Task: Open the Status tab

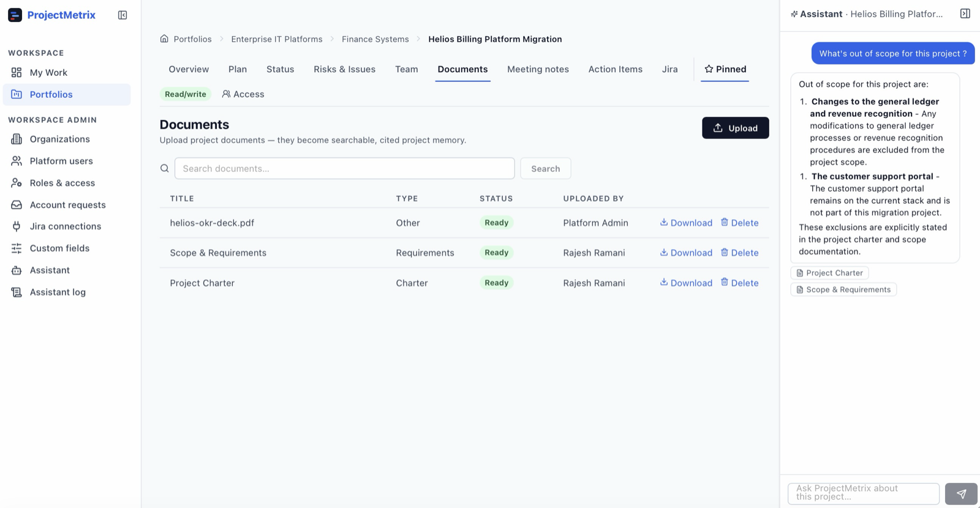Action: (281, 69)
